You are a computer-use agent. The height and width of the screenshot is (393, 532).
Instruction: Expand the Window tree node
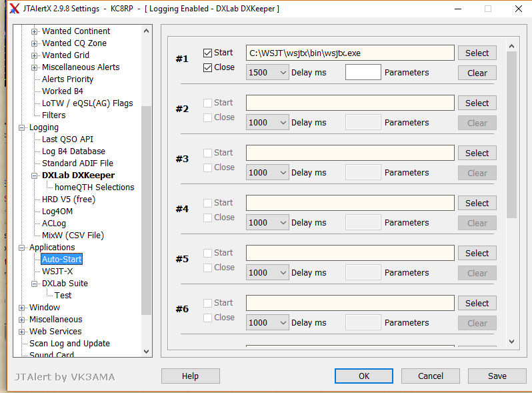click(22, 308)
